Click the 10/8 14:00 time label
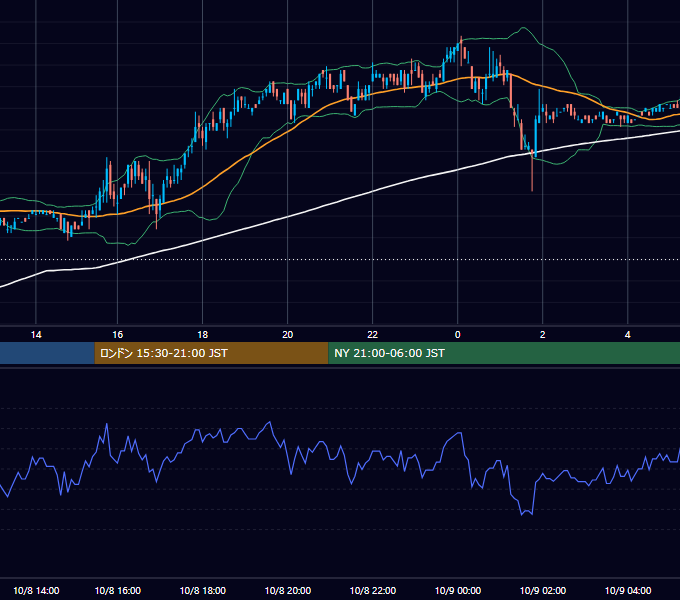 click(x=36, y=590)
